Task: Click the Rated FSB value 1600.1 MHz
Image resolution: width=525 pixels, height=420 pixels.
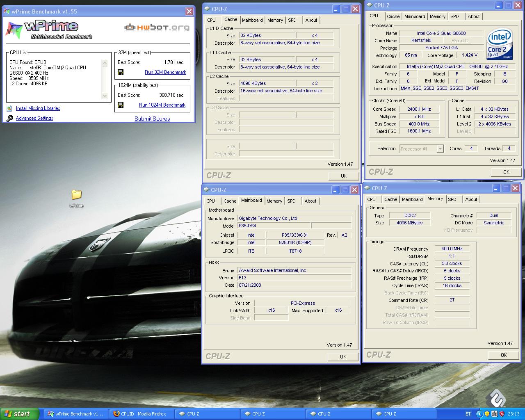Action: pyautogui.click(x=419, y=131)
